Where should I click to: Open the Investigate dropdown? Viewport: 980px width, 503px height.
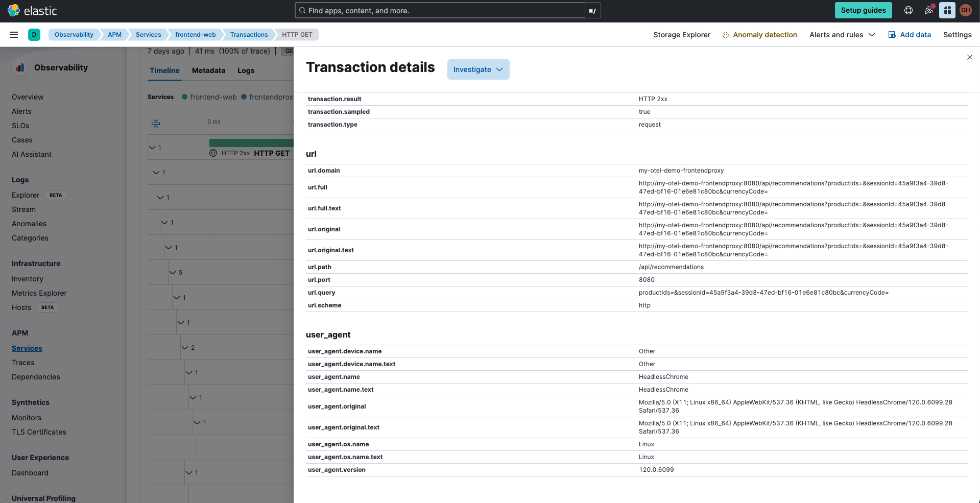coord(478,69)
